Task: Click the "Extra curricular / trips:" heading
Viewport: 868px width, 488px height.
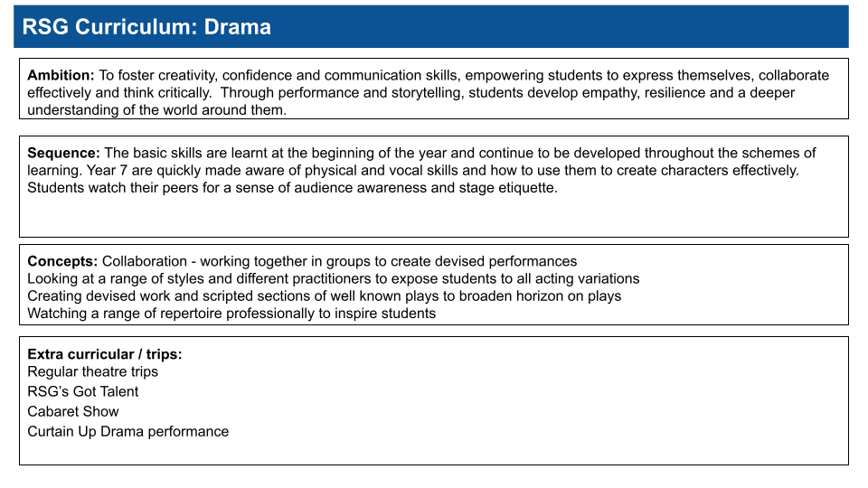Action: 111,353
